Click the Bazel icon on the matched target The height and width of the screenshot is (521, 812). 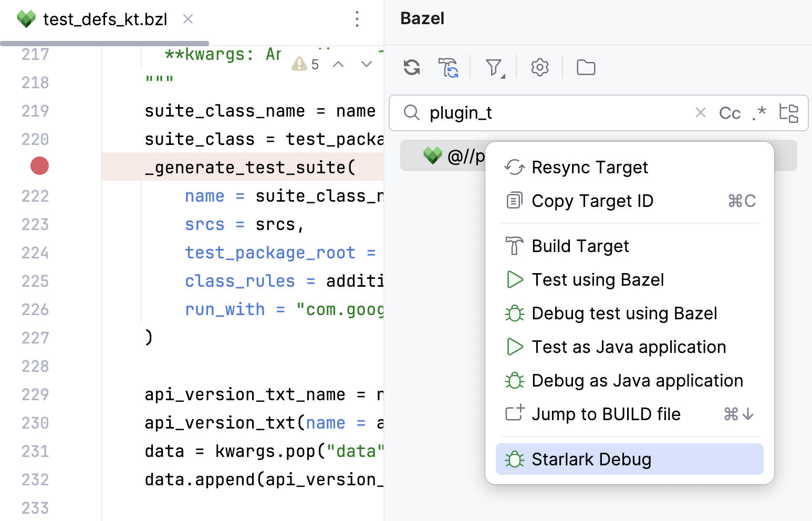click(x=433, y=155)
